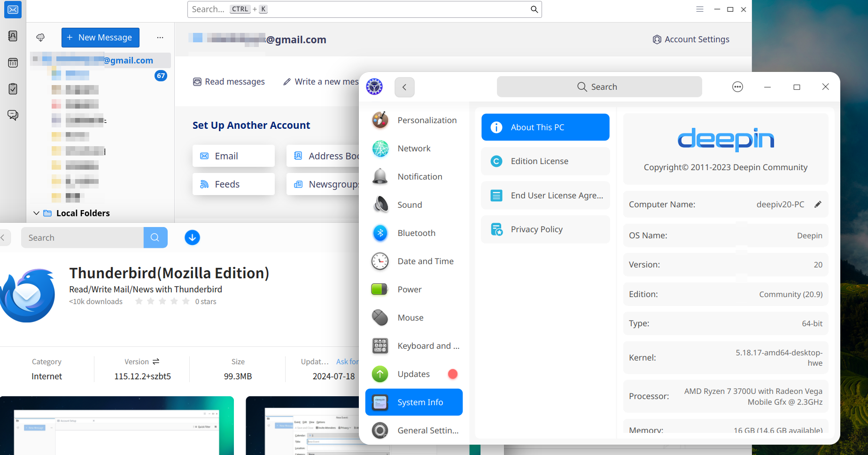Screen dimensions: 868x455
Task: Open the Updates settings module
Action: tap(414, 374)
